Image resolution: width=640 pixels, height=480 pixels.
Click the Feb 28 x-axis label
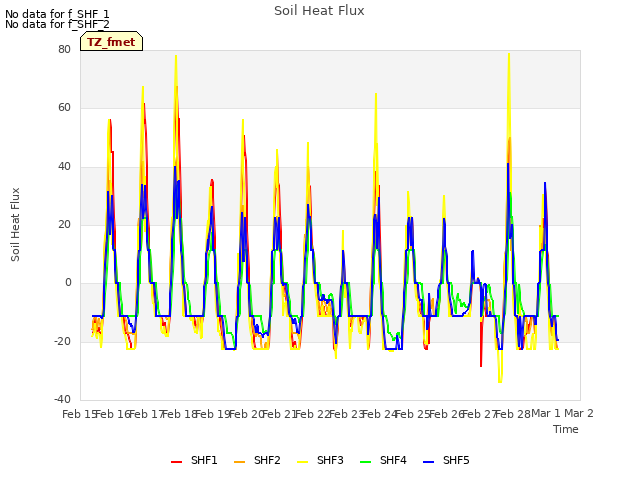point(513,414)
